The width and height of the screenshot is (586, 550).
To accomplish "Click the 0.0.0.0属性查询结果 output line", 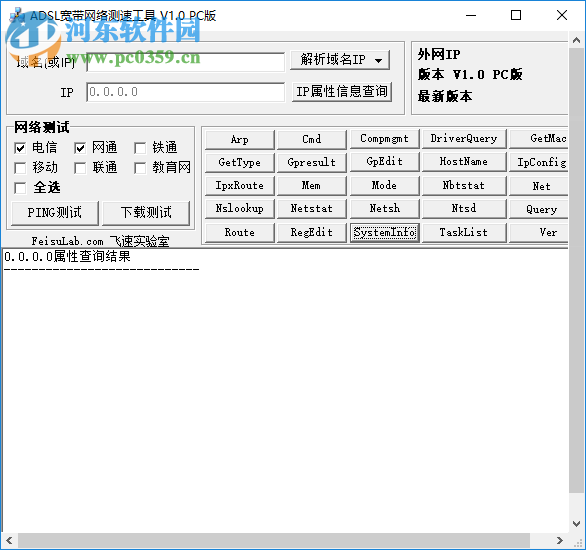I will tap(67, 257).
